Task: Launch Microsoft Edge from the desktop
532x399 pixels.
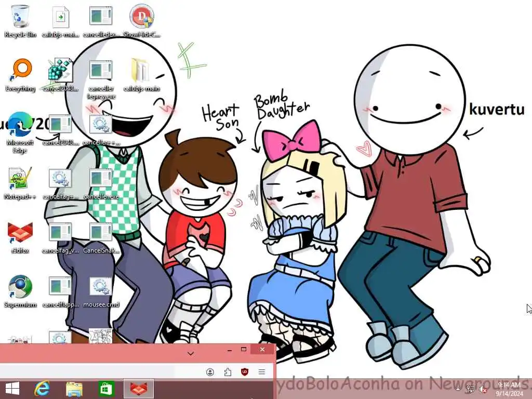Action: tap(20, 132)
